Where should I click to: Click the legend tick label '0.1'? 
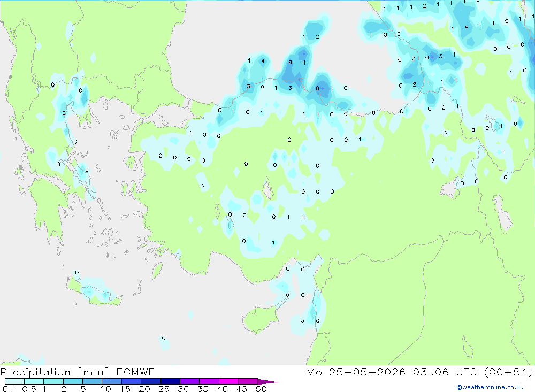point(9,389)
